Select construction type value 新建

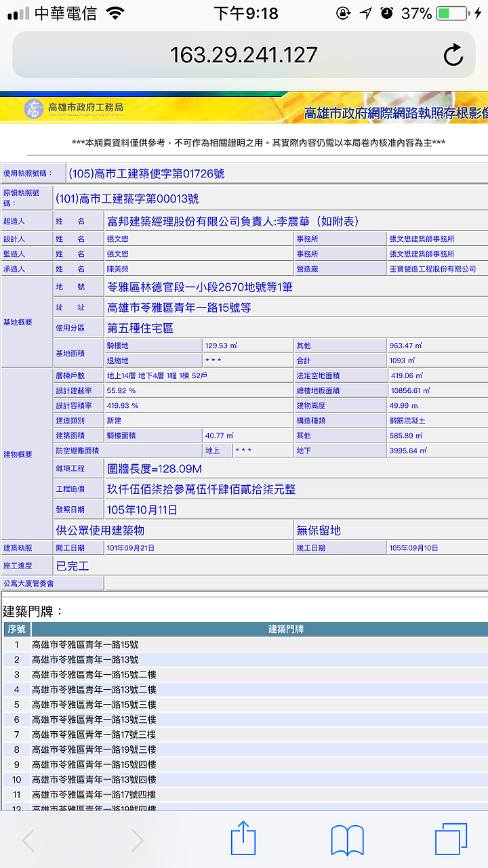pos(114,420)
